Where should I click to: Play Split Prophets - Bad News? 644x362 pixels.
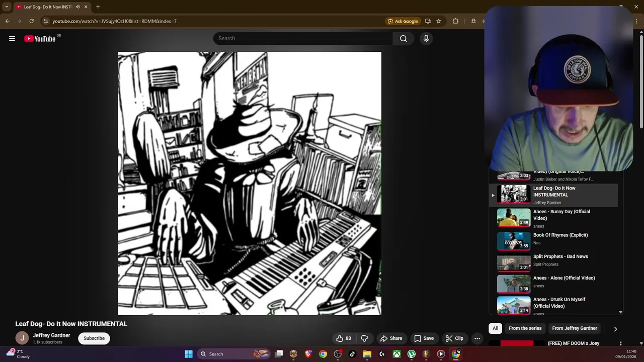click(x=553, y=262)
